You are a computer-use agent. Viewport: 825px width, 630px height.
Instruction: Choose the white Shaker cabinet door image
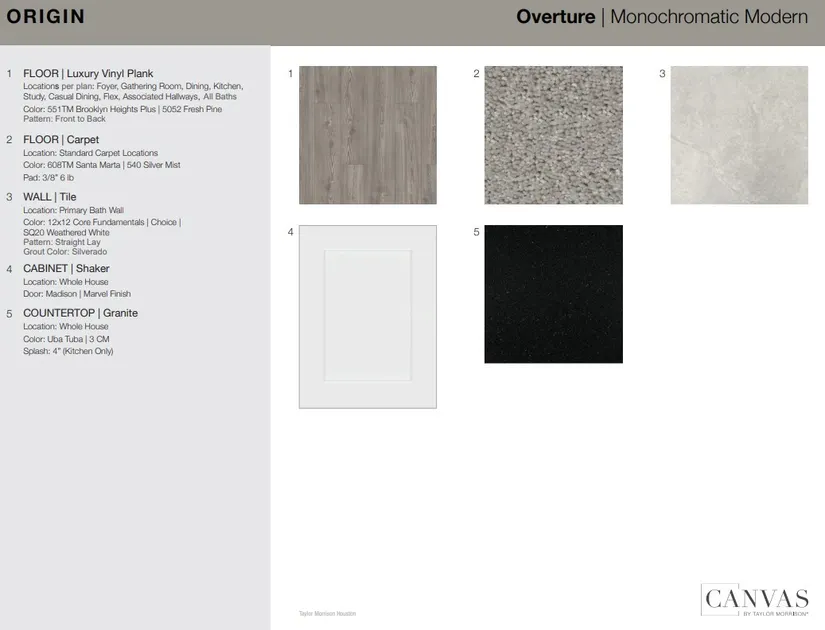tap(367, 316)
